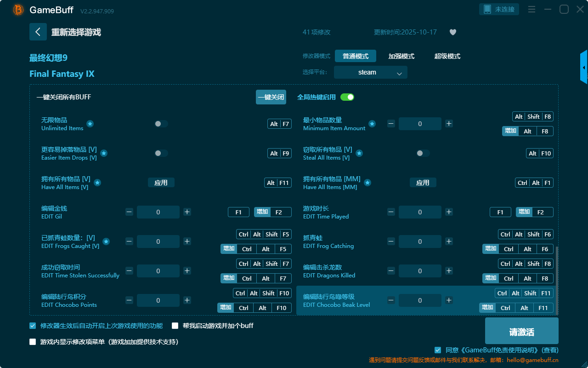
Task: Click the 请激活 activate button
Action: point(521,332)
